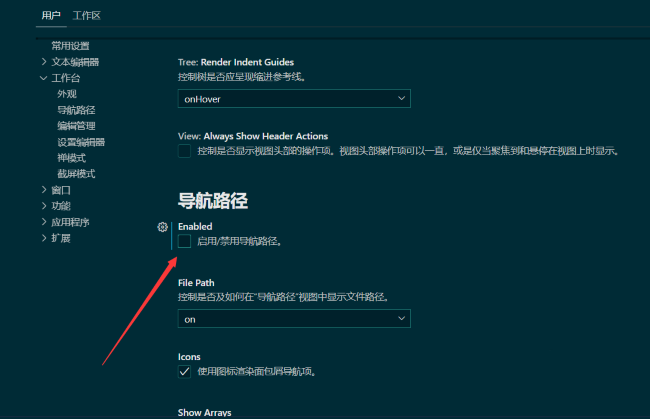Toggle the 启用/禁用导航路径 Enabled checkbox
This screenshot has height=419, width=650.
click(x=184, y=241)
